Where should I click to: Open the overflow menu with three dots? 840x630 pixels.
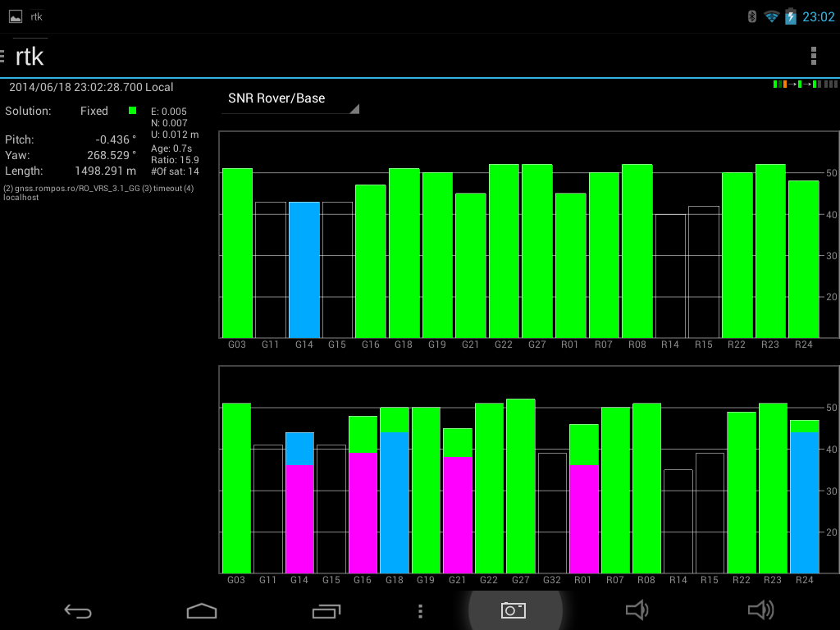[x=813, y=56]
